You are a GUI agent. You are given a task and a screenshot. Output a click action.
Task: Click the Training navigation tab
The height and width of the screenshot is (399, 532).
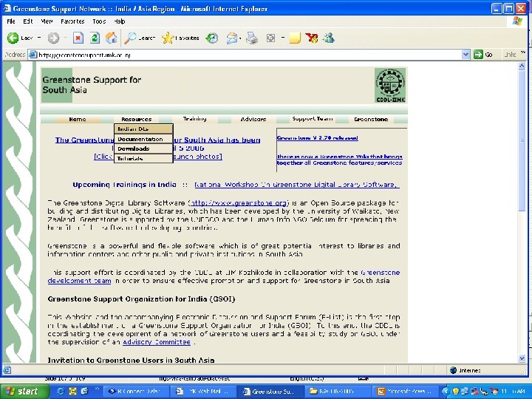[195, 119]
